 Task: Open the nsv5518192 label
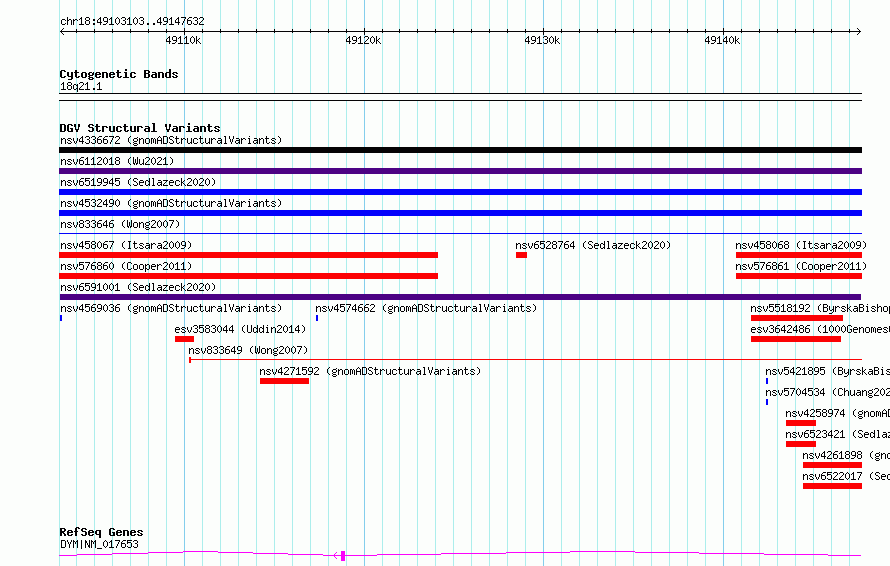[820, 308]
